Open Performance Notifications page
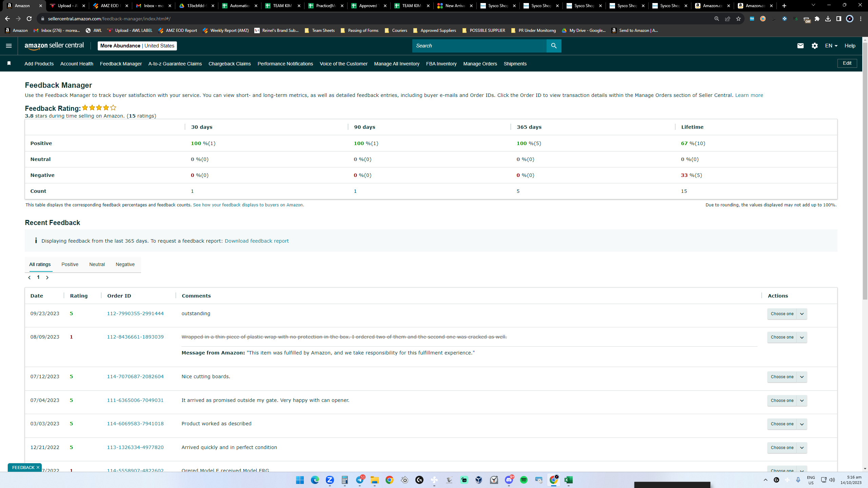 285,64
